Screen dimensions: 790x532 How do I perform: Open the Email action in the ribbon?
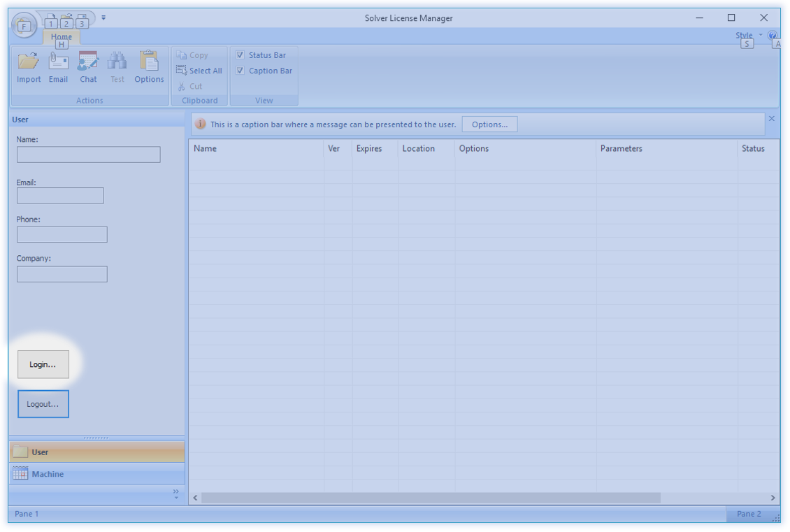(x=59, y=68)
